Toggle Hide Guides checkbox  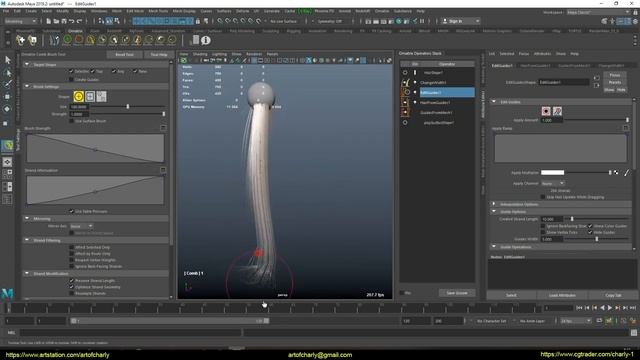coord(590,232)
